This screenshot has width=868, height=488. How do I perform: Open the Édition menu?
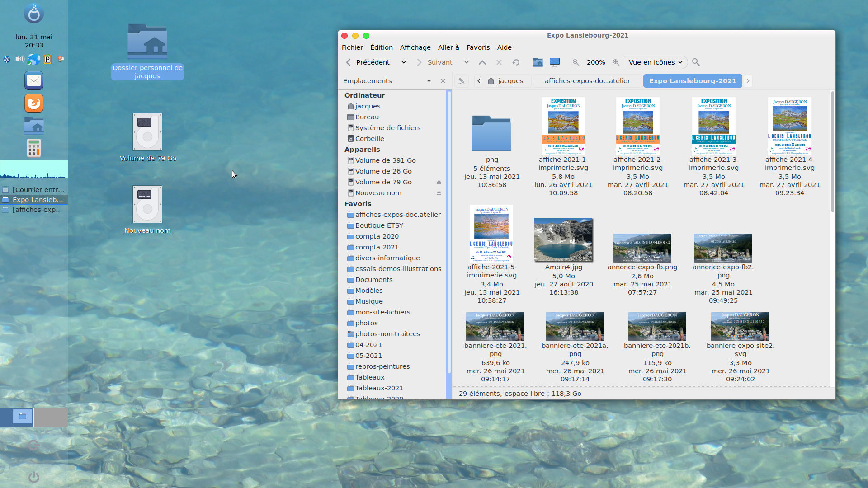pyautogui.click(x=381, y=47)
